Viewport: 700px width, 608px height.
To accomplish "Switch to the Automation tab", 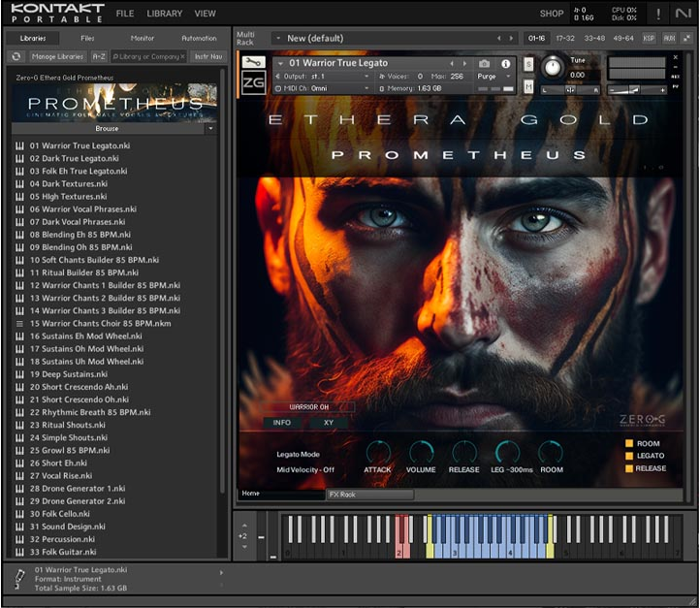I will [x=199, y=39].
